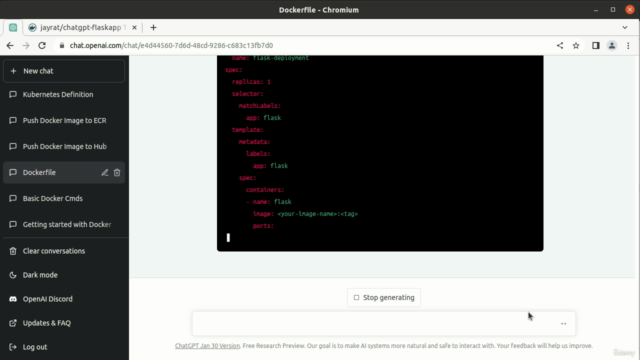Expand the tab search dropdown
Image resolution: width=640 pixels, height=360 pixels.
tap(625, 28)
